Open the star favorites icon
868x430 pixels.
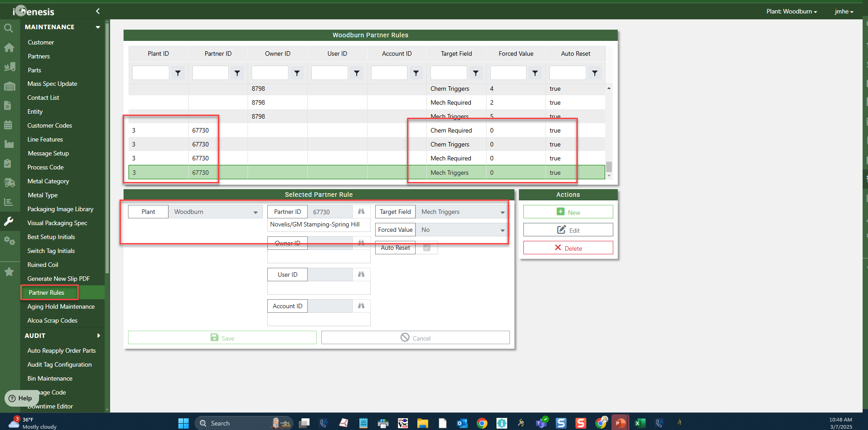[9, 272]
